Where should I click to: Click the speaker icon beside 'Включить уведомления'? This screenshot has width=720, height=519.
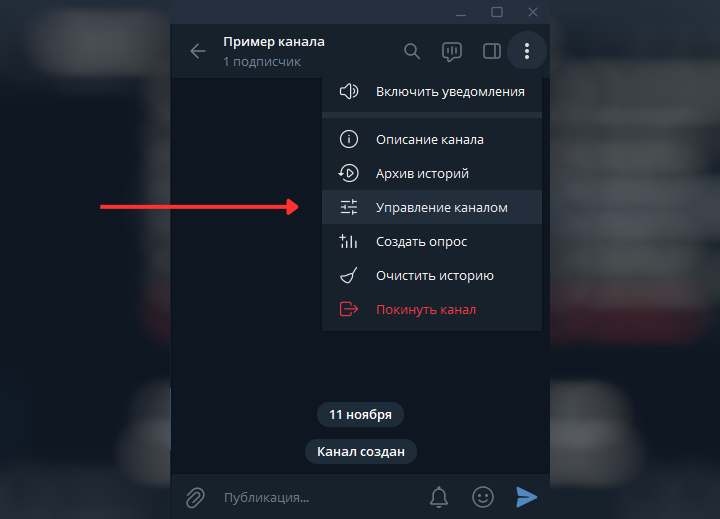[x=349, y=91]
